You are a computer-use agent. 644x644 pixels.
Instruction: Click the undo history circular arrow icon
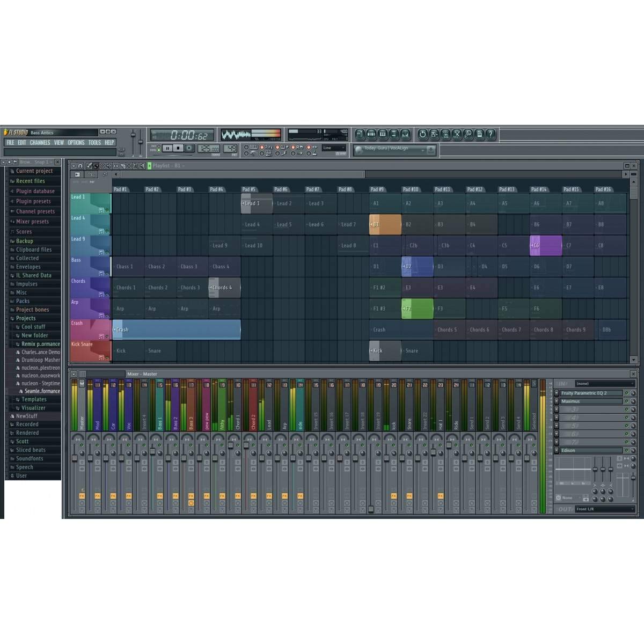click(x=422, y=134)
